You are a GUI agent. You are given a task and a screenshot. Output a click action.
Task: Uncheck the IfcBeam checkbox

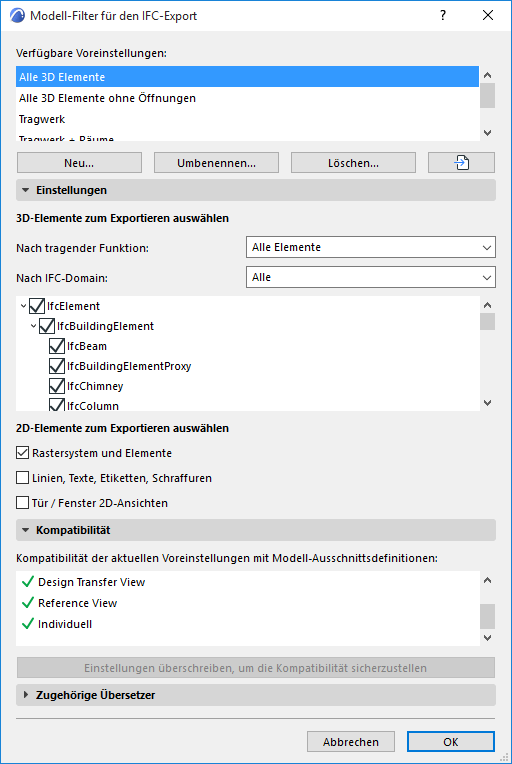point(57,346)
